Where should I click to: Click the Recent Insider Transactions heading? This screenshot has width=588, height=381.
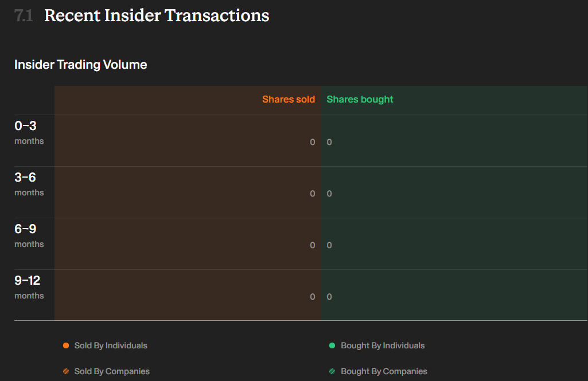[x=157, y=15]
